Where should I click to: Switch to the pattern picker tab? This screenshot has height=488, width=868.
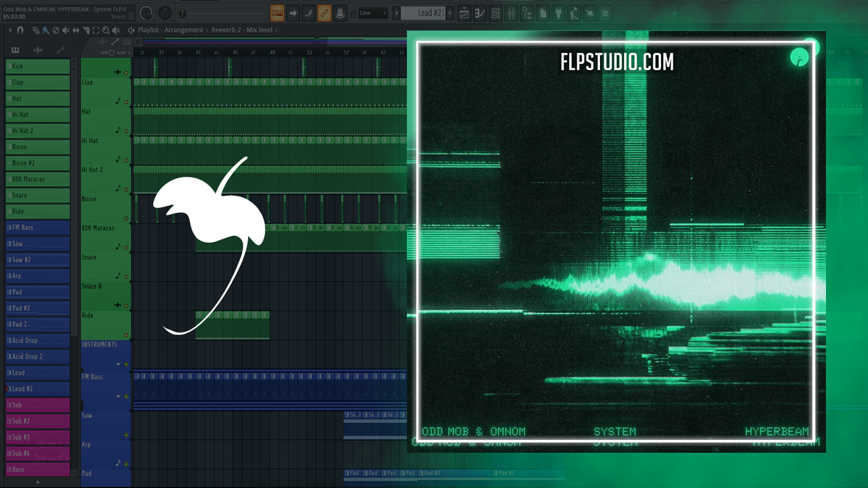pos(16,50)
